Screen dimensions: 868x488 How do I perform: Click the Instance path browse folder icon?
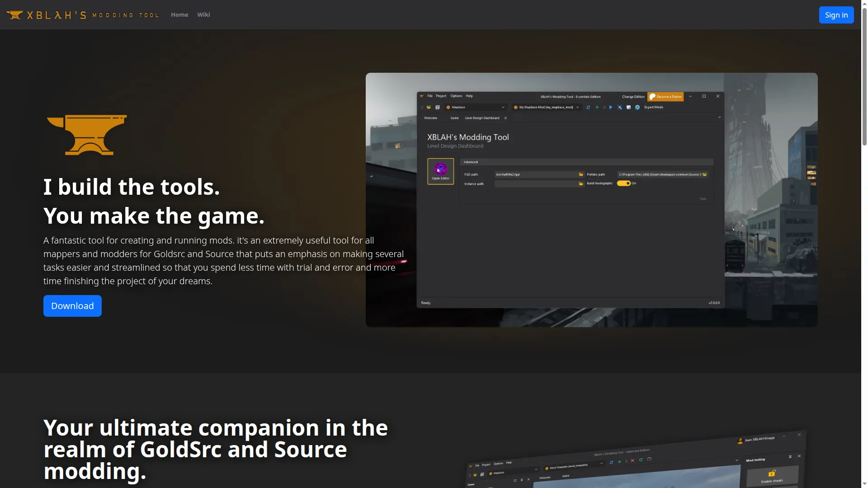point(581,184)
